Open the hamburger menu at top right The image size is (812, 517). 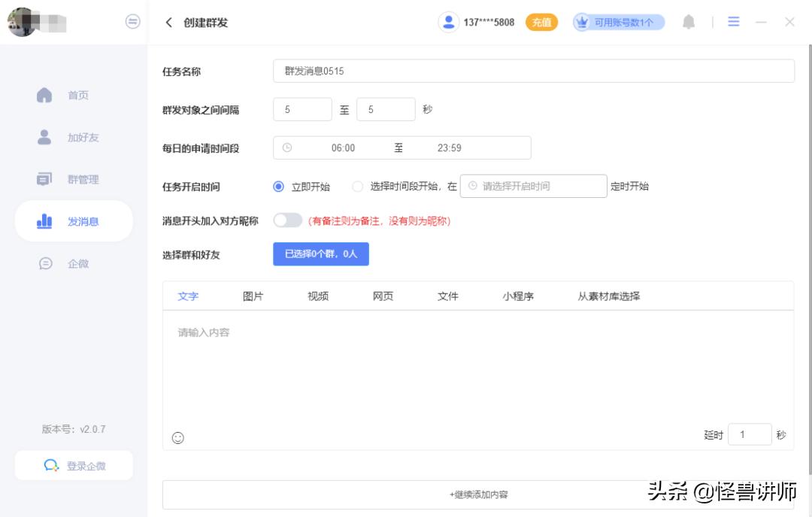(734, 22)
